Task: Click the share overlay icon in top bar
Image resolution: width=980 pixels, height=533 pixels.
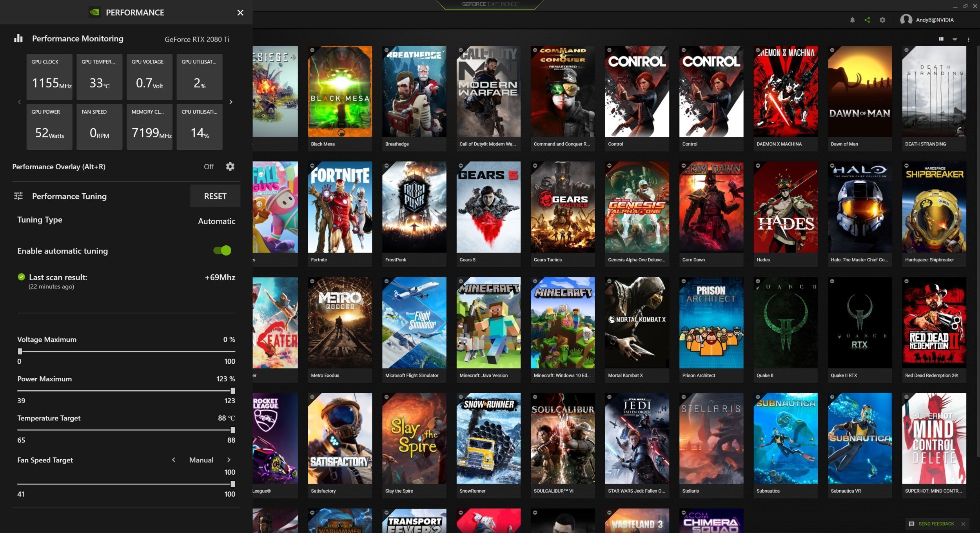Action: [867, 20]
